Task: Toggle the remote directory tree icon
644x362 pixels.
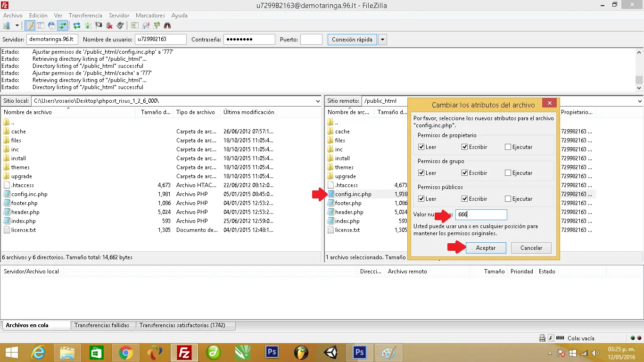Action: click(51, 25)
